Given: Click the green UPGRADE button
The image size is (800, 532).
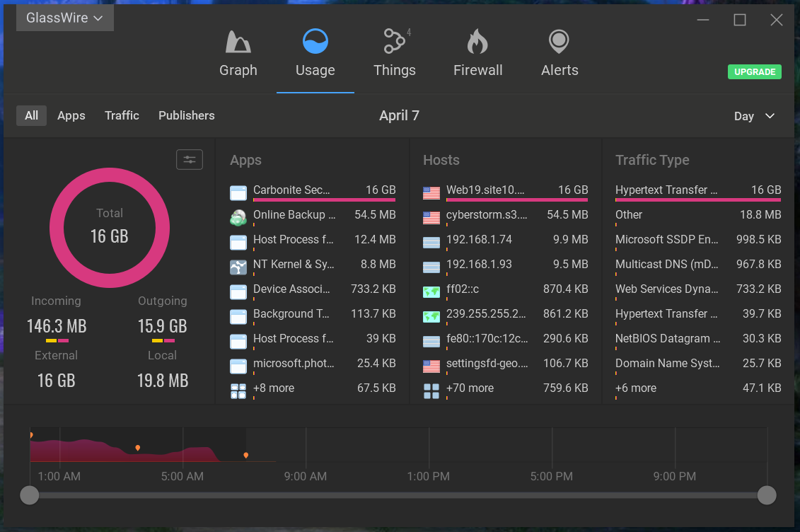Looking at the screenshot, I should [754, 72].
